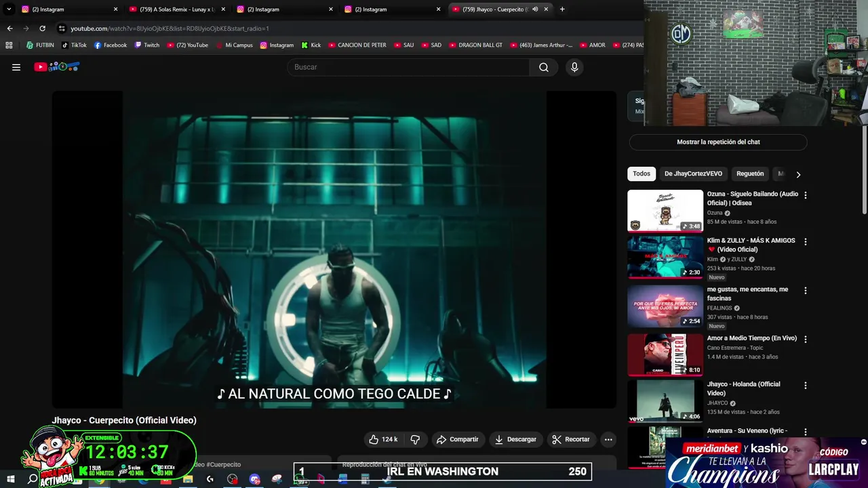Share the video via Compartir
The height and width of the screenshot is (488, 868).
(457, 439)
